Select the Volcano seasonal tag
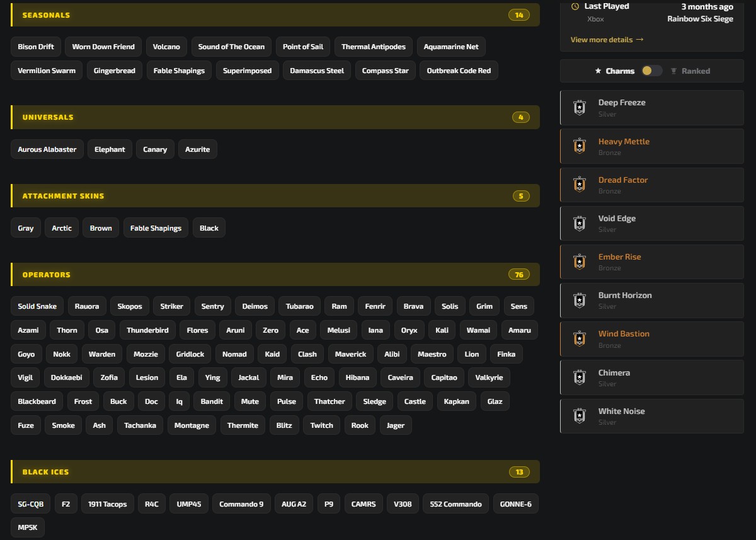 (166, 47)
